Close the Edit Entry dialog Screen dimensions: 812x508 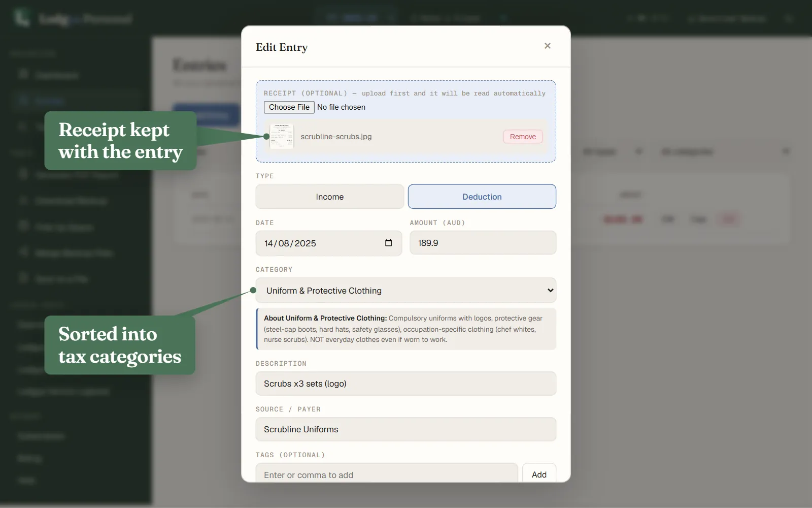pos(547,46)
